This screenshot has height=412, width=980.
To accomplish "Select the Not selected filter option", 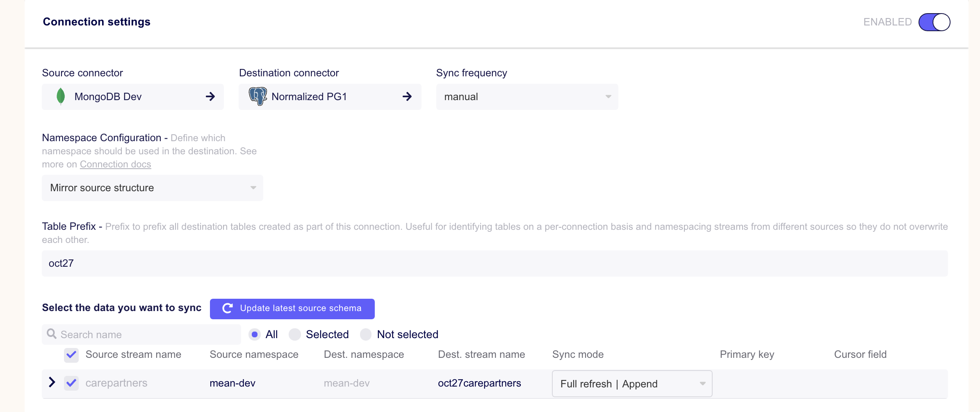I will [x=365, y=334].
